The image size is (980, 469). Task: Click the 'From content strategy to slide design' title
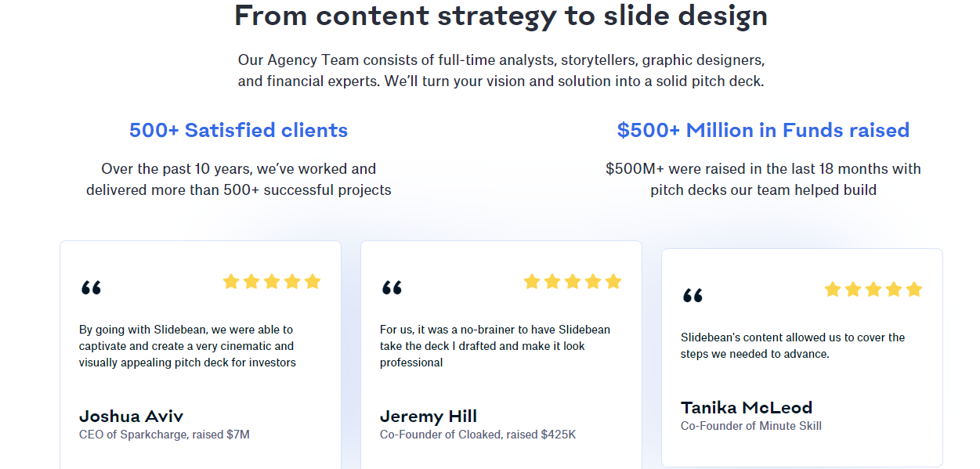click(x=501, y=16)
